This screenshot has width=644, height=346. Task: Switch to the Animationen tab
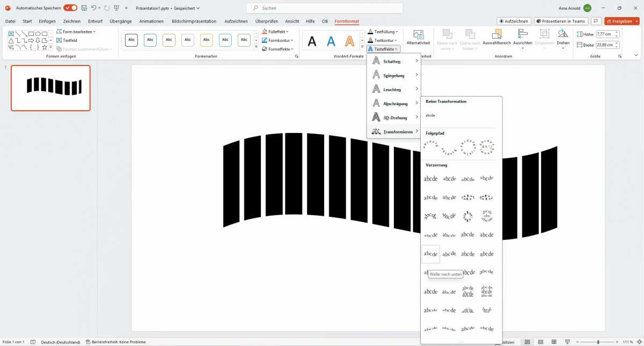(x=151, y=21)
